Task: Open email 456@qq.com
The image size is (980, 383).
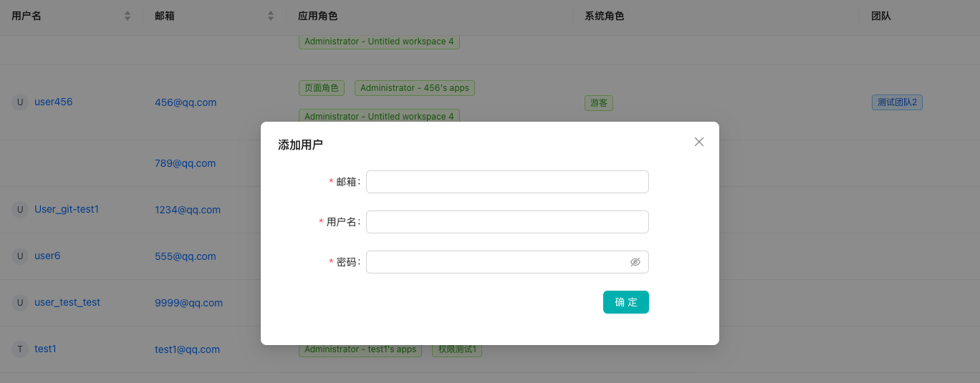Action: coord(186,102)
